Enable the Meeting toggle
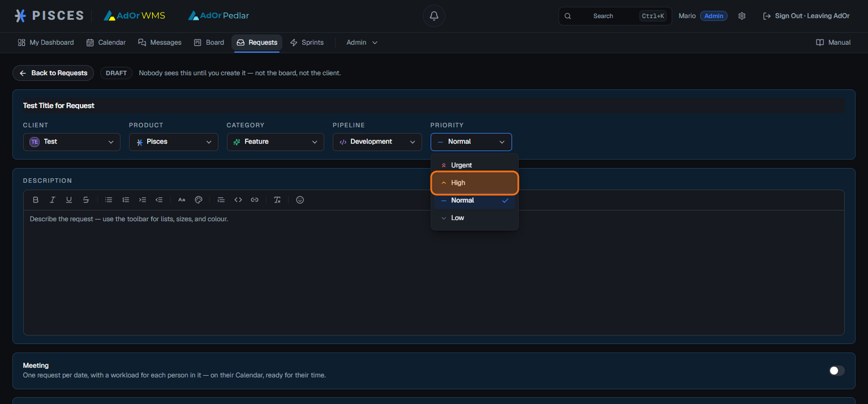868x404 pixels. pyautogui.click(x=836, y=371)
